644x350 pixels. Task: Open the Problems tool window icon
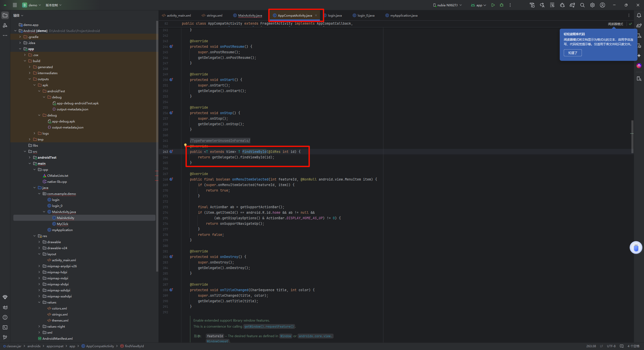point(5,317)
